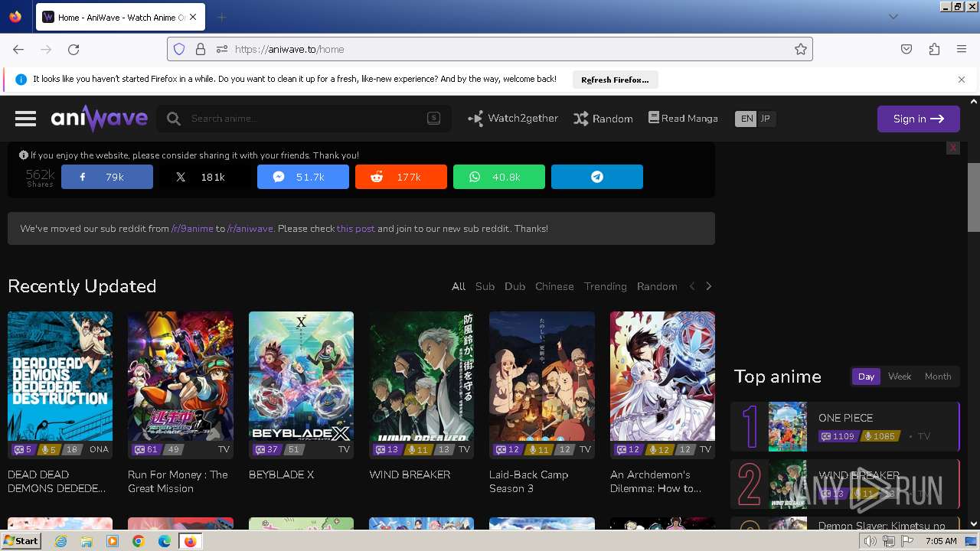Open Internet Explorer from taskbar
The width and height of the screenshot is (980, 551).
click(x=61, y=541)
